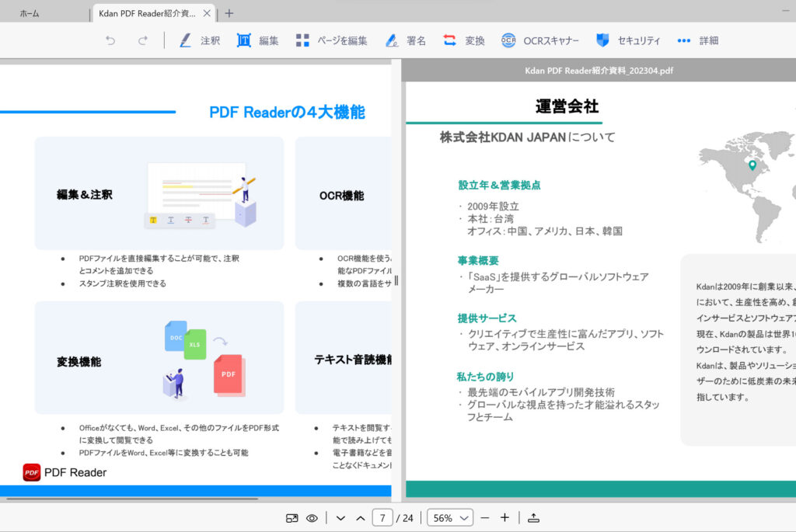796x532 pixels.
Task: Click the horizontal scrollbar under the left page
Action: click(132, 499)
